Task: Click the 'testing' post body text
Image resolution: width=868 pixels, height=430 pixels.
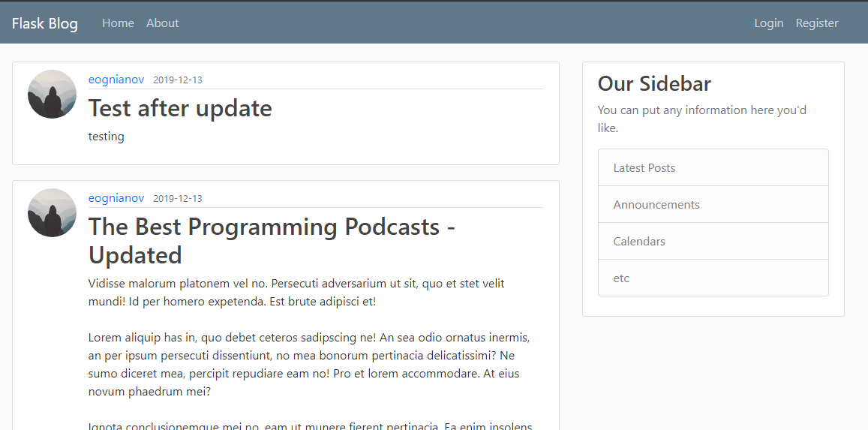Action: [106, 137]
